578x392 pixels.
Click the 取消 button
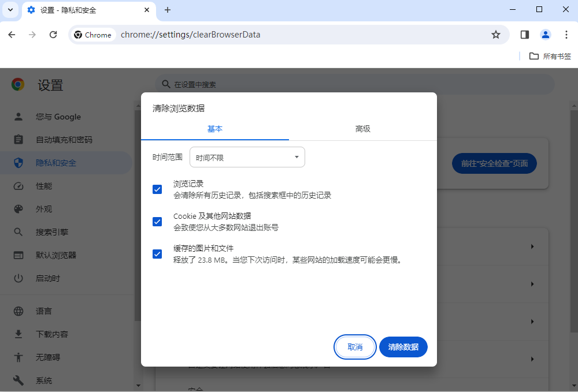click(355, 347)
